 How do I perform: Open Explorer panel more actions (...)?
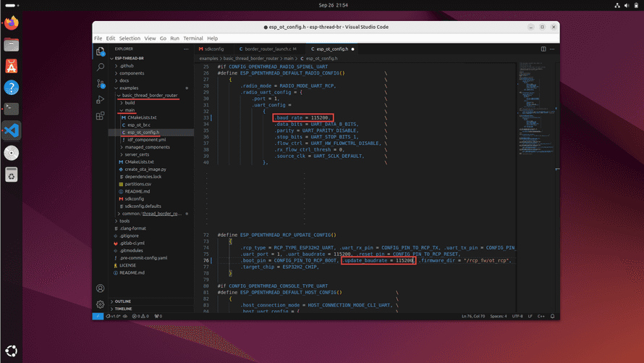click(x=186, y=49)
